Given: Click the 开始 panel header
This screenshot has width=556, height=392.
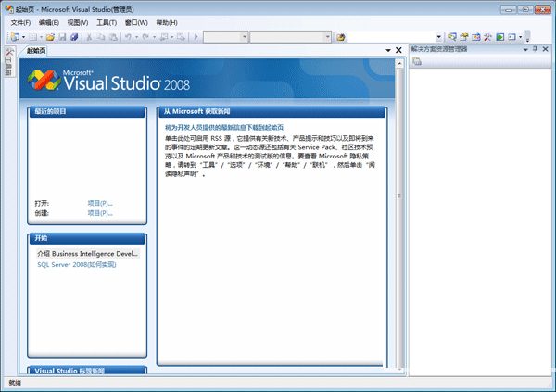Looking at the screenshot, I should pos(87,238).
